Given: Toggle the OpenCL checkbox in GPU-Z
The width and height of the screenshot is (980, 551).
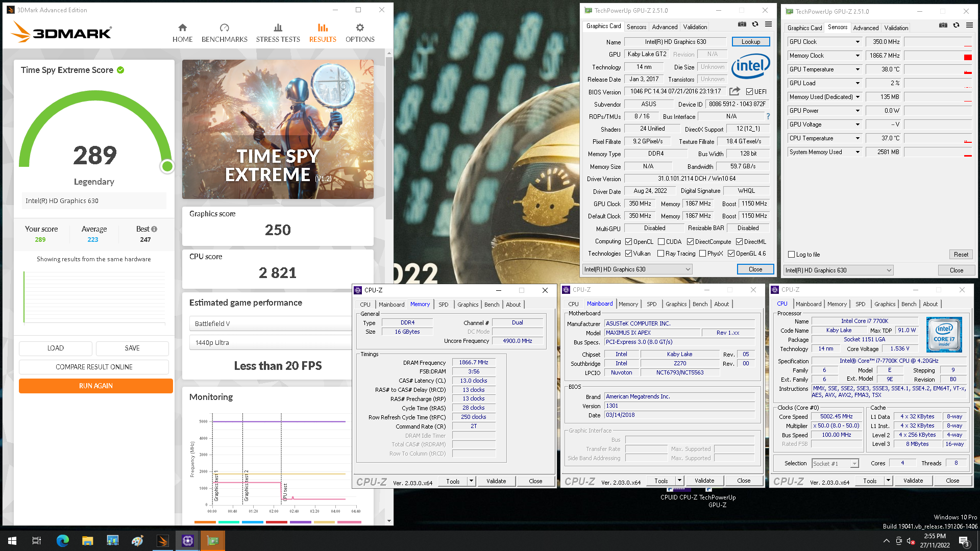Looking at the screenshot, I should click(x=629, y=242).
